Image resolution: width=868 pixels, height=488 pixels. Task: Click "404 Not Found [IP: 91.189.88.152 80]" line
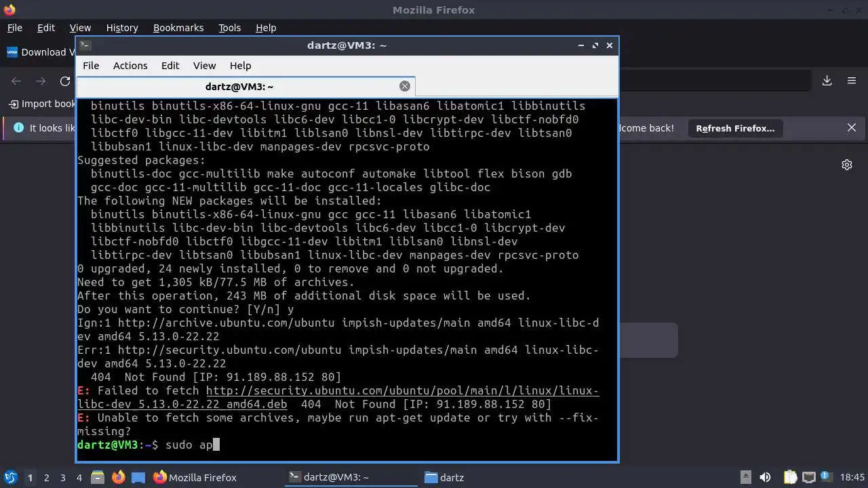tap(216, 378)
